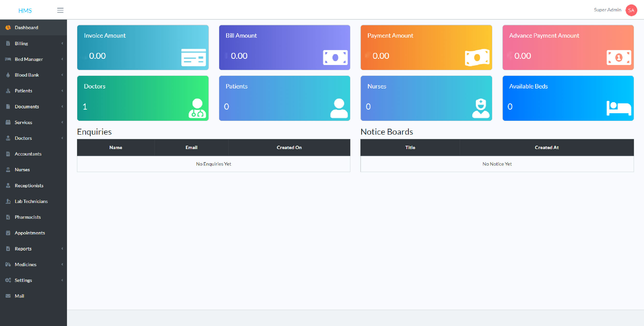Click the Appointments calendar icon in sidebar
The image size is (644, 326).
pos(8,233)
